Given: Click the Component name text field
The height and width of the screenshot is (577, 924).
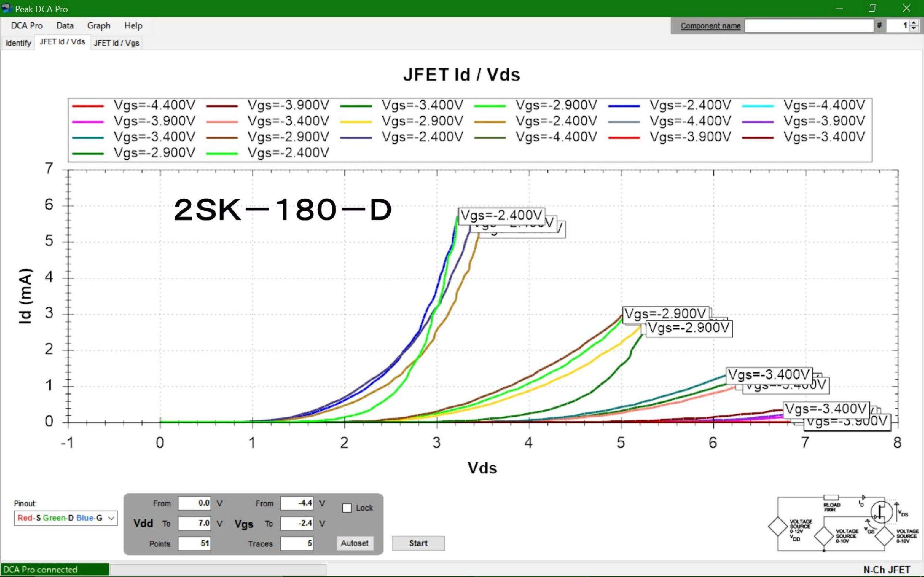Looking at the screenshot, I should [x=809, y=26].
